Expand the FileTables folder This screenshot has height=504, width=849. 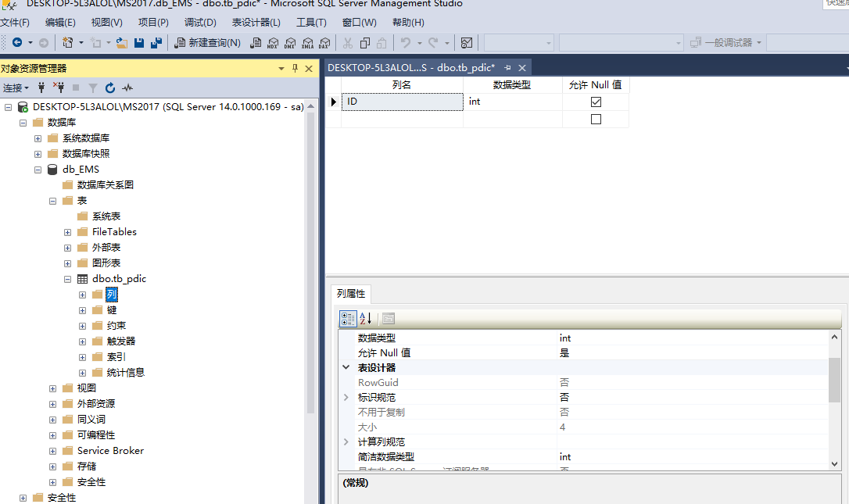pos(68,232)
